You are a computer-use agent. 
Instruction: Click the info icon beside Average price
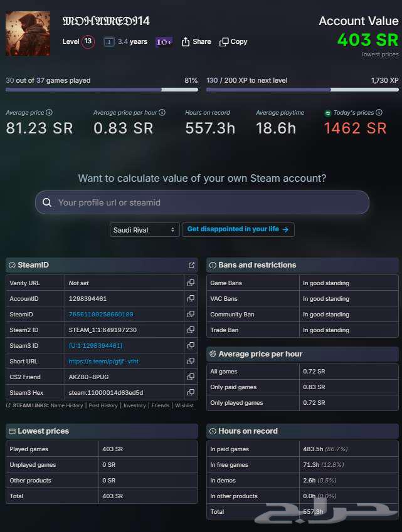click(50, 113)
